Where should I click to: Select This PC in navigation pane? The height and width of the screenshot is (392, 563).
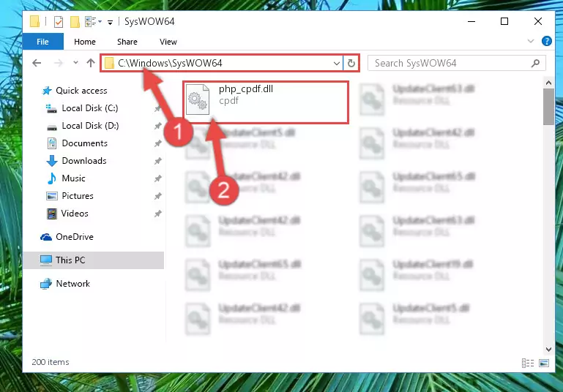point(94,260)
